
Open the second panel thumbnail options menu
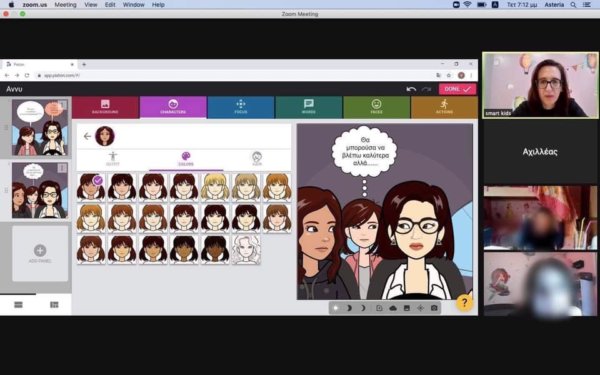pyautogui.click(x=62, y=168)
